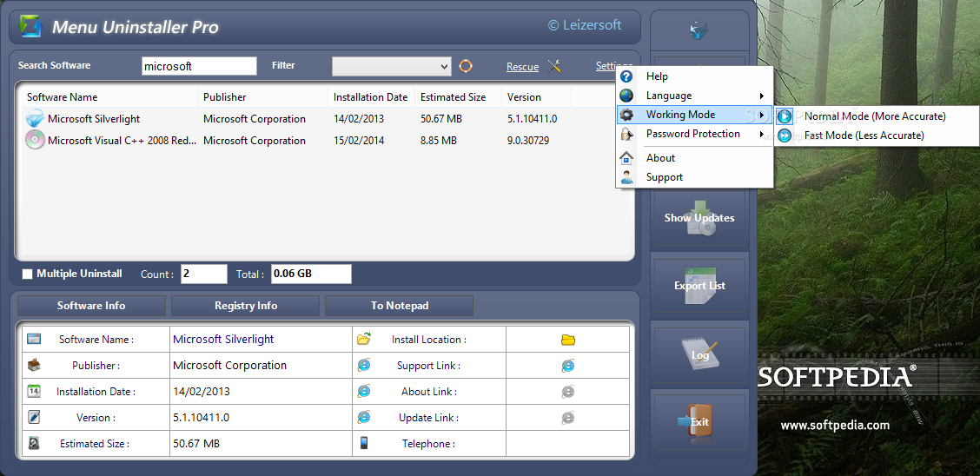Click the Working Mode gear icon
This screenshot has height=476, width=980.
626,115
